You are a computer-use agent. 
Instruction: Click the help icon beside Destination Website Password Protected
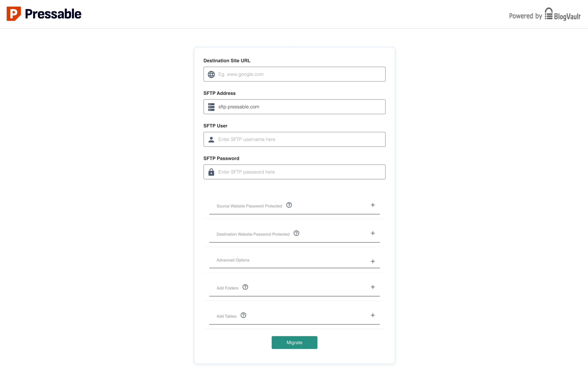(x=296, y=233)
